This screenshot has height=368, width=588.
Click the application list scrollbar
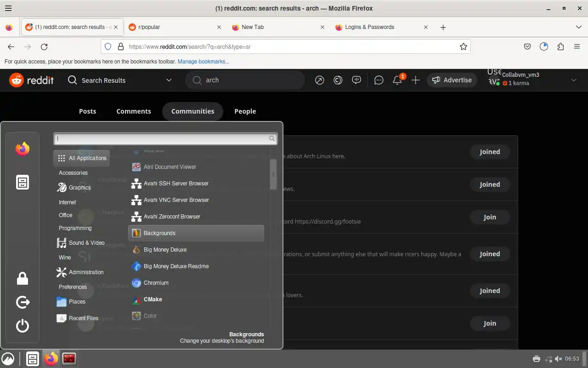click(273, 174)
